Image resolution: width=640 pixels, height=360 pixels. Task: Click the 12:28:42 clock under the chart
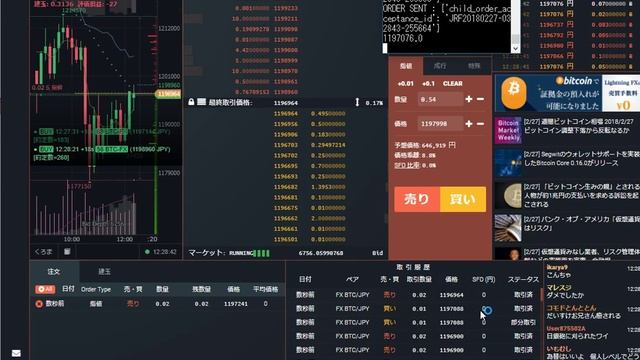pyautogui.click(x=165, y=252)
